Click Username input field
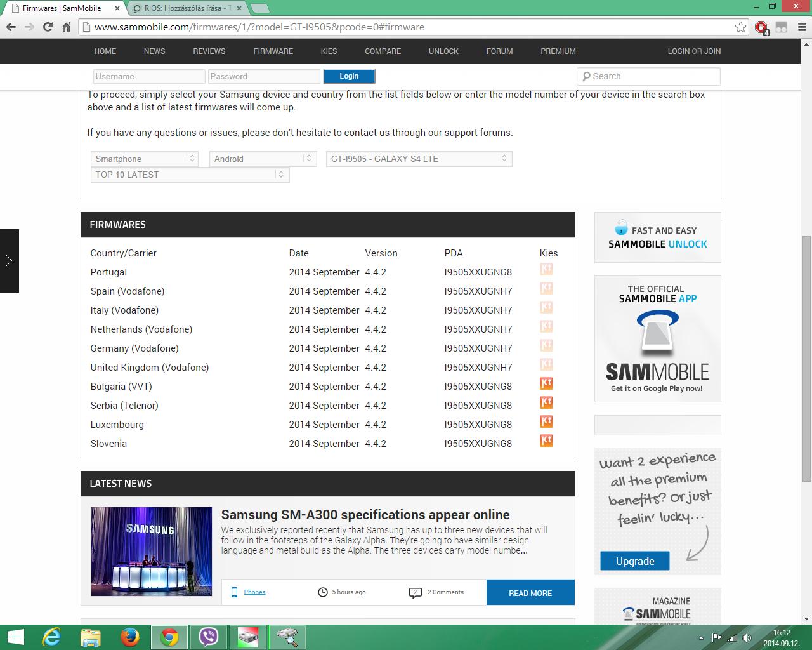The image size is (812, 650). tap(149, 76)
